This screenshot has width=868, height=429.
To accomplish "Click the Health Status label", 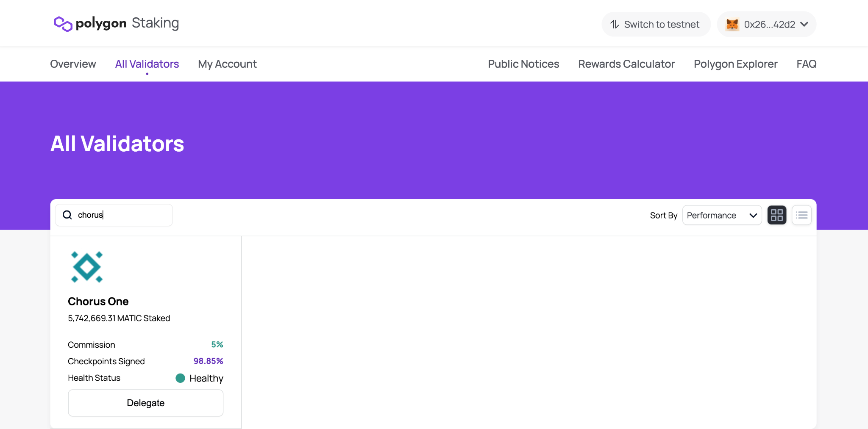I will tap(94, 378).
